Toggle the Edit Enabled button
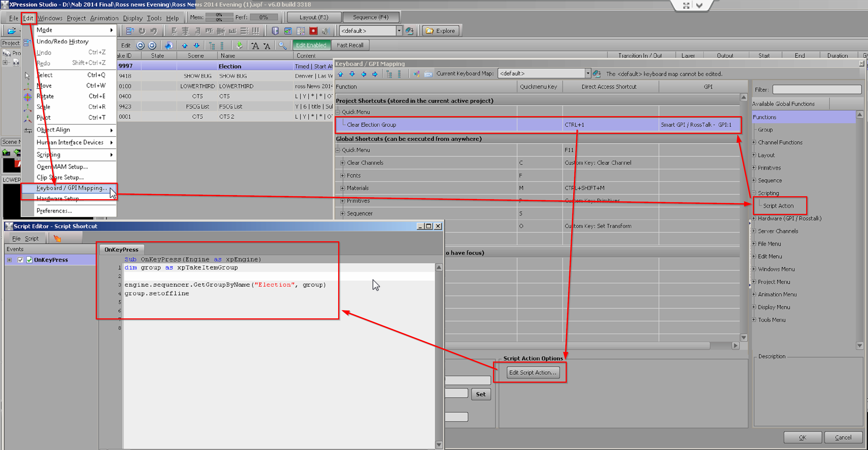This screenshot has width=868, height=450. 311,45
